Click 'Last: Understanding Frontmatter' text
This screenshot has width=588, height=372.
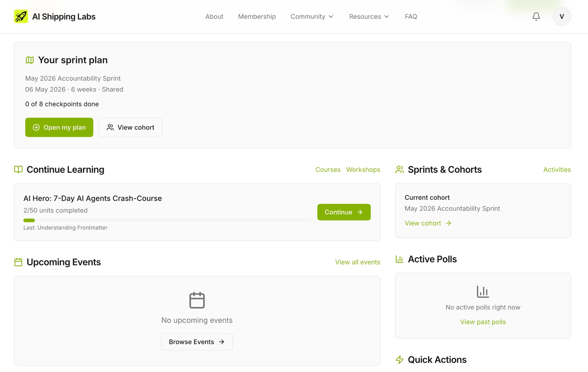65,228
